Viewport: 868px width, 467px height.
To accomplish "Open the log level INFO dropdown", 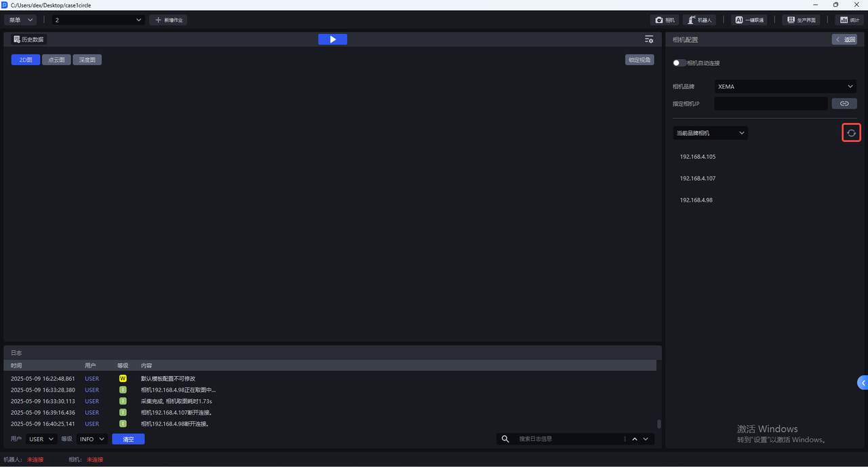I will click(92, 439).
